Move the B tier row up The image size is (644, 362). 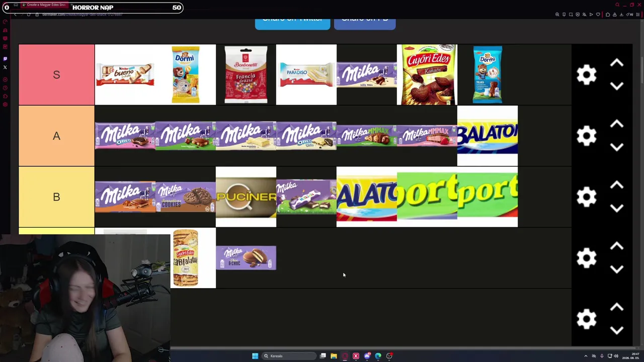pyautogui.click(x=617, y=185)
